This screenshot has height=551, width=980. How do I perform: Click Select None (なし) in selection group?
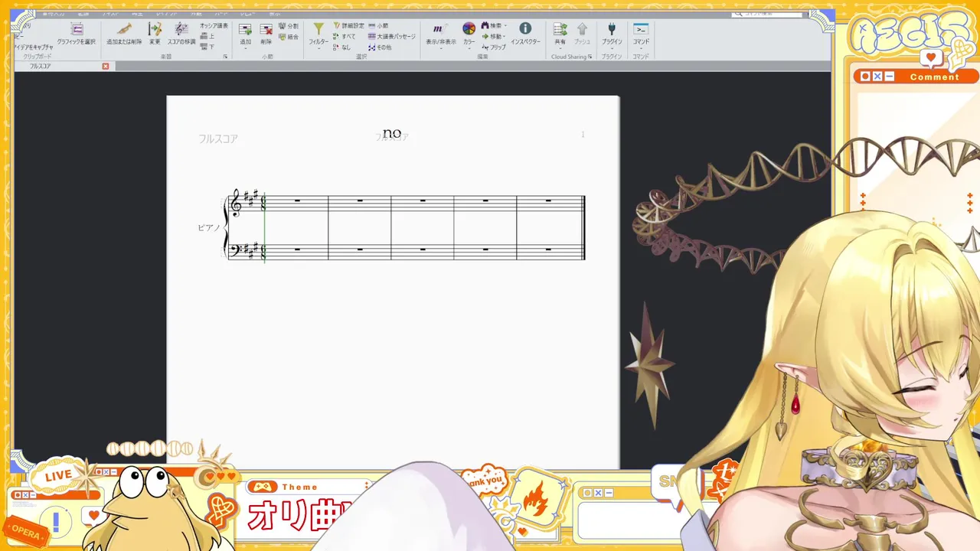pyautogui.click(x=341, y=47)
